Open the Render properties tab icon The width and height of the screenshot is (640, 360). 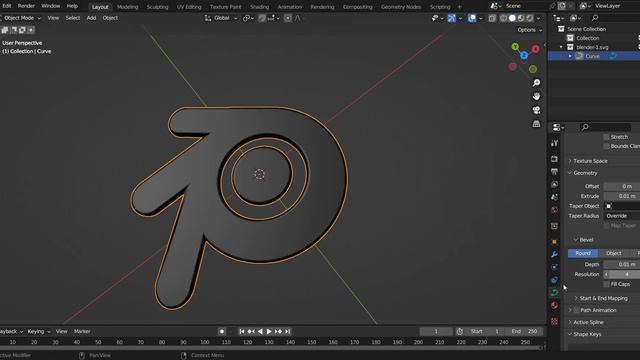point(554,159)
